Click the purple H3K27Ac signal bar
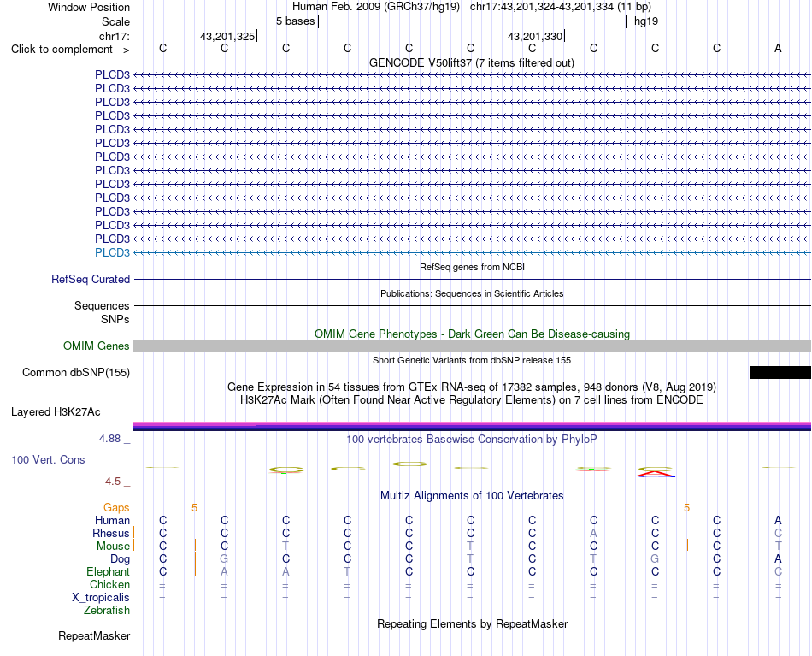 point(472,427)
